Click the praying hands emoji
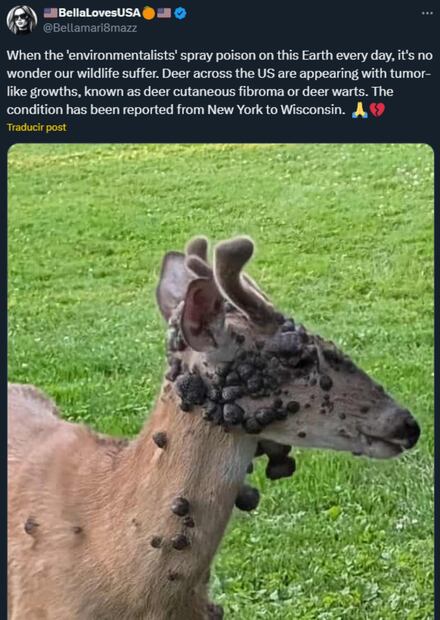440x620 pixels. point(360,110)
